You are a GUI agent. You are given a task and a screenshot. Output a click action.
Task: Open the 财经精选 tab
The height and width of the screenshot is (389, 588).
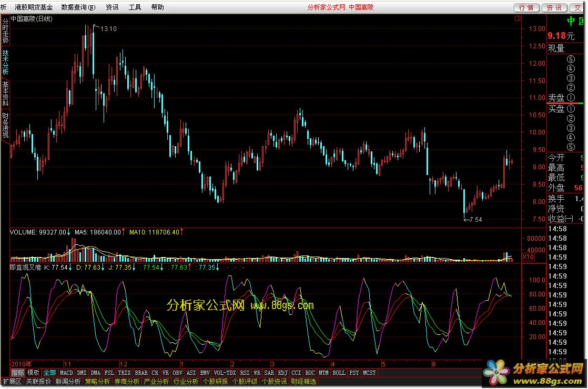304,382
